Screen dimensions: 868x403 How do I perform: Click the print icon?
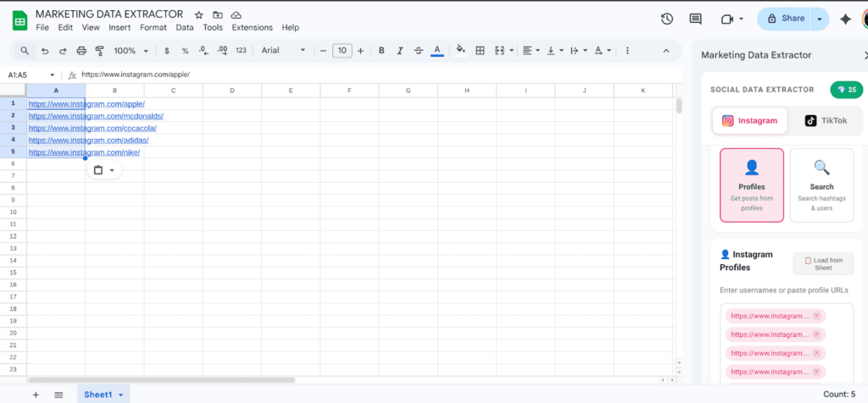81,51
